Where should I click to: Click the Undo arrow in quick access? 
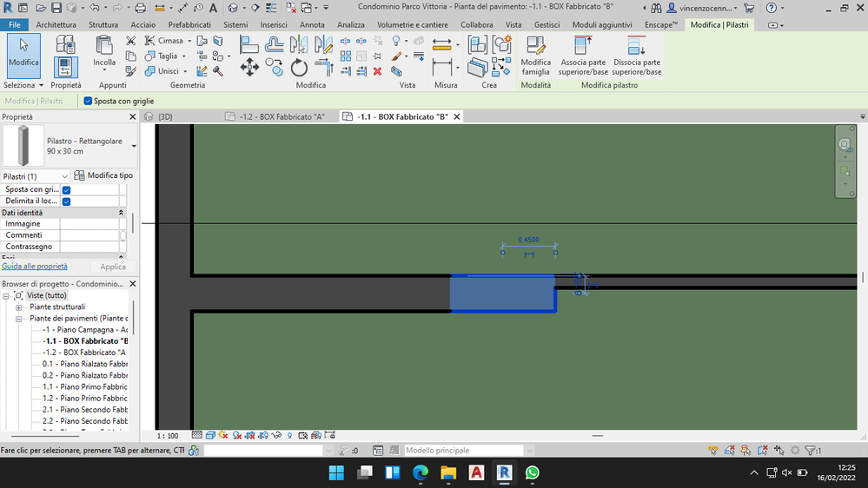pyautogui.click(x=94, y=8)
